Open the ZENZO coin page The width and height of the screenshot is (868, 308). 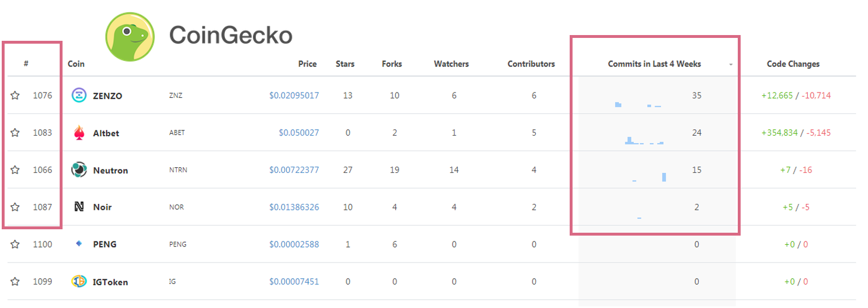107,96
